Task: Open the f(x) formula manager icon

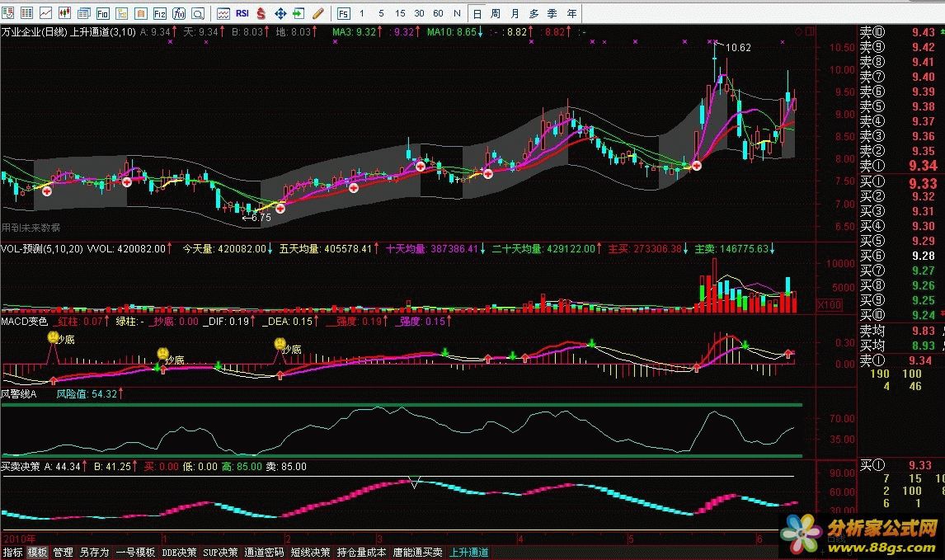Action: (x=179, y=12)
